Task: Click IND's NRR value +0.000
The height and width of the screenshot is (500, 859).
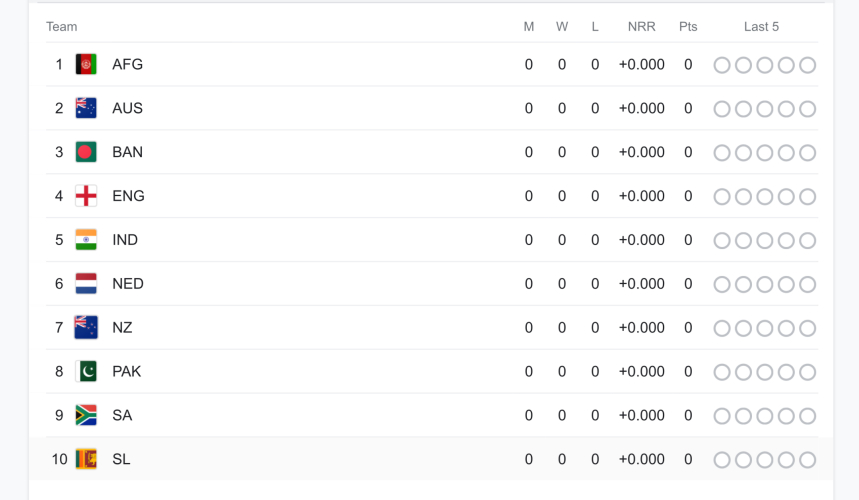Action: pos(641,241)
